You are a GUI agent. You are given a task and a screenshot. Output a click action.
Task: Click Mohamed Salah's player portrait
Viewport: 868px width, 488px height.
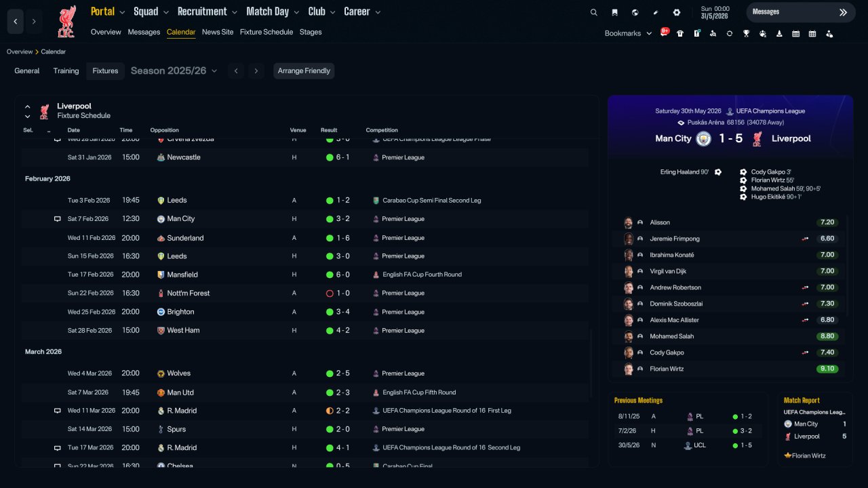coord(629,336)
